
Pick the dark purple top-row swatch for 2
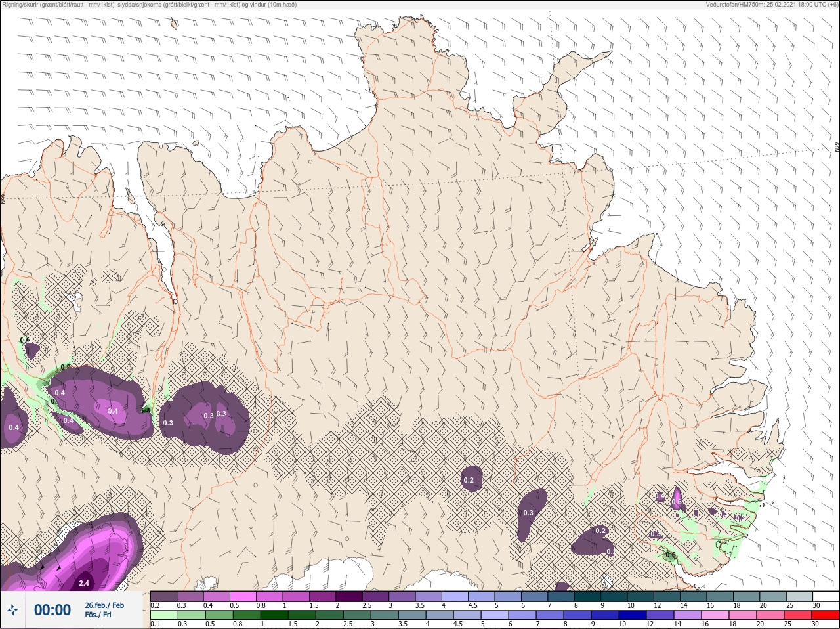[349, 596]
